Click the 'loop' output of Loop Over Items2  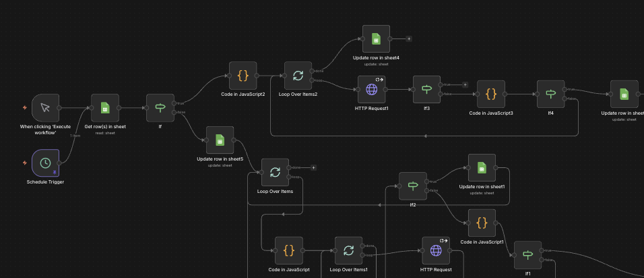pyautogui.click(x=312, y=80)
